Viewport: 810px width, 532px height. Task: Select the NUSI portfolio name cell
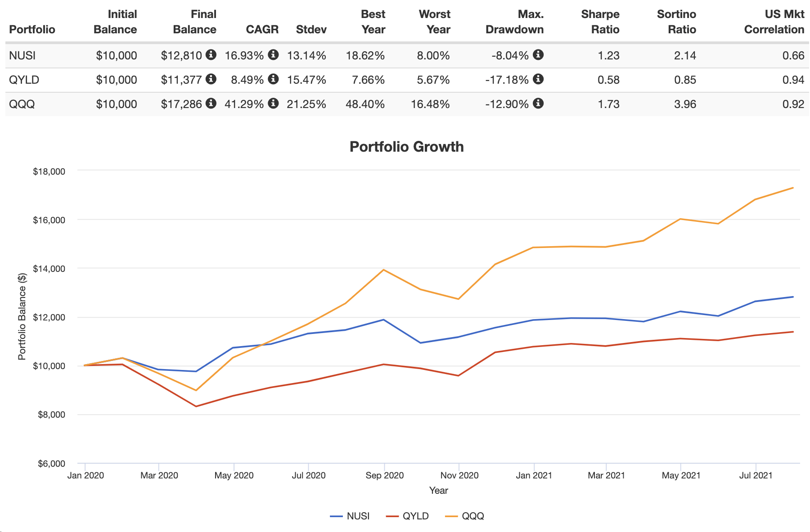22,56
